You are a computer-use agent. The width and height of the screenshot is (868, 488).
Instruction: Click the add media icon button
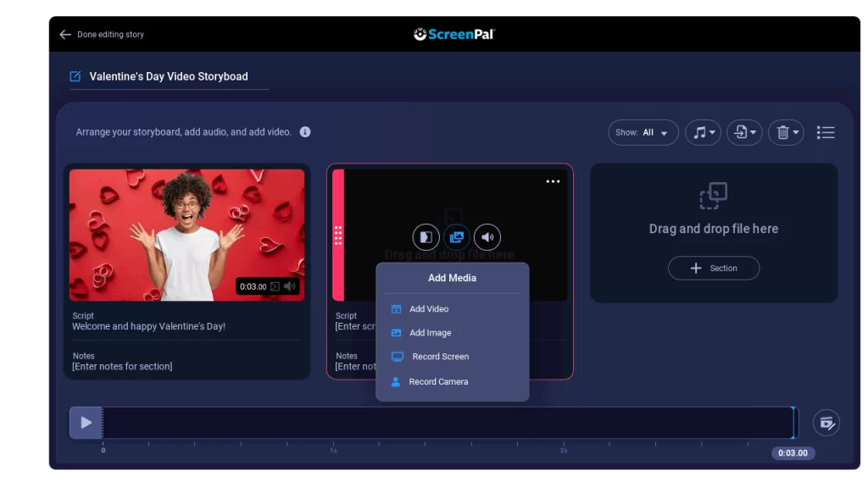pyautogui.click(x=457, y=237)
